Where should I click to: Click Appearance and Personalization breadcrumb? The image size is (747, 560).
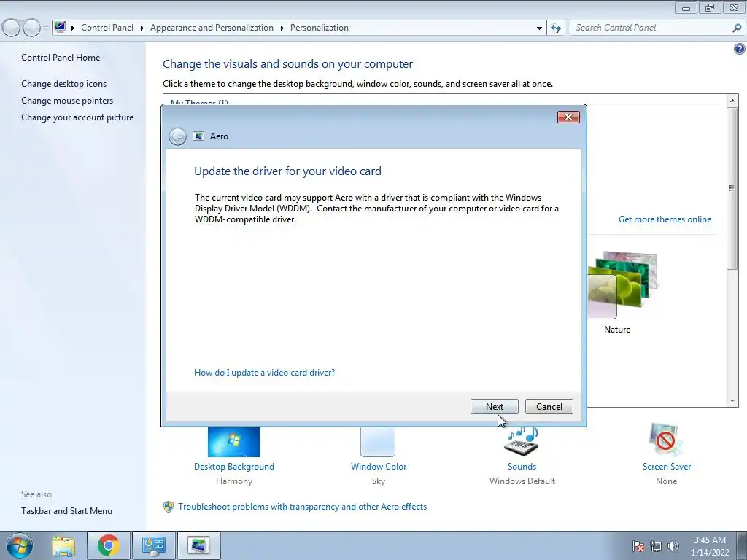pos(212,28)
